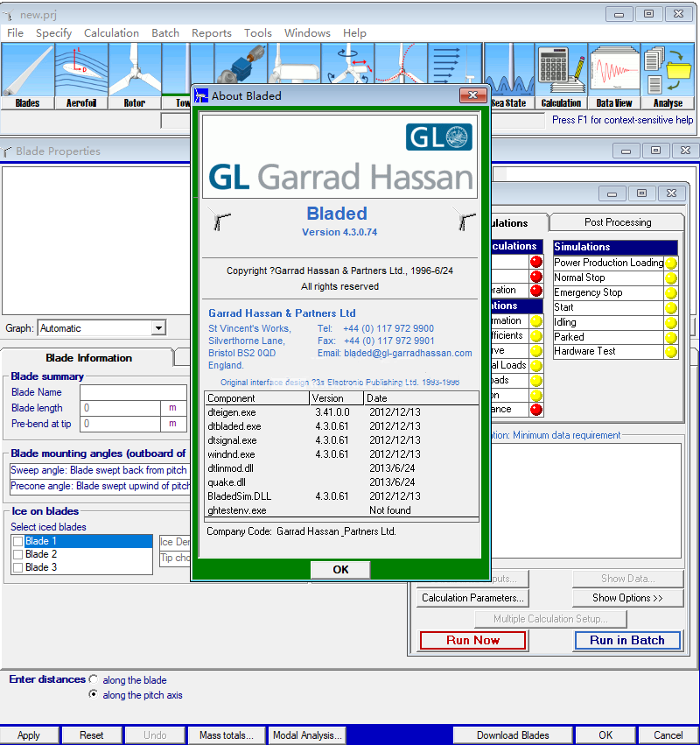
Task: Expand Show Options in calculation panel
Action: [x=626, y=598]
